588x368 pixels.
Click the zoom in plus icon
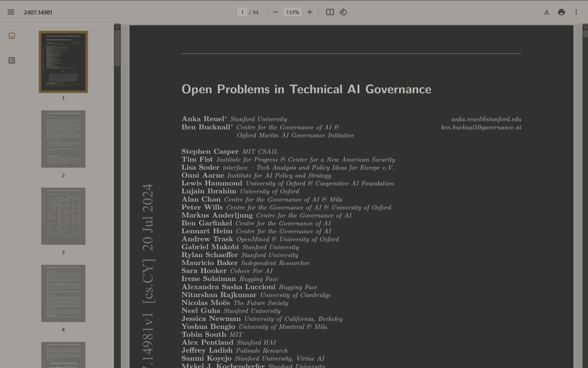310,12
